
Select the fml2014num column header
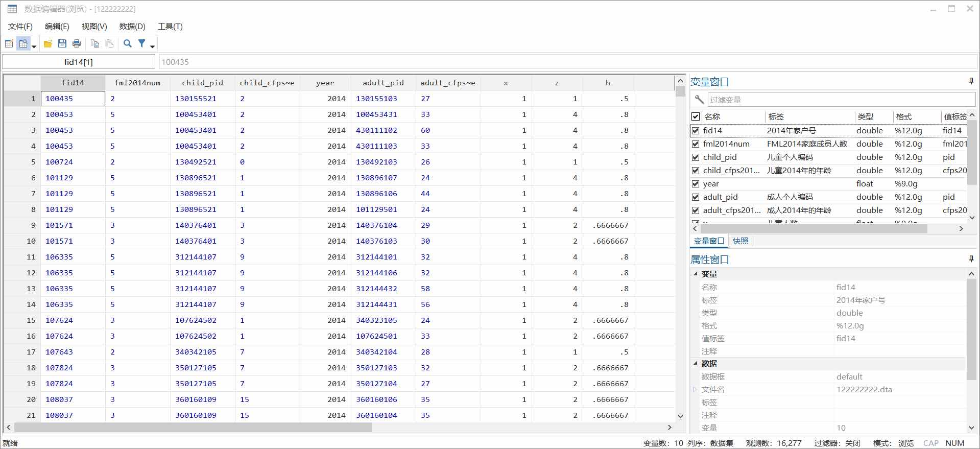tap(137, 83)
